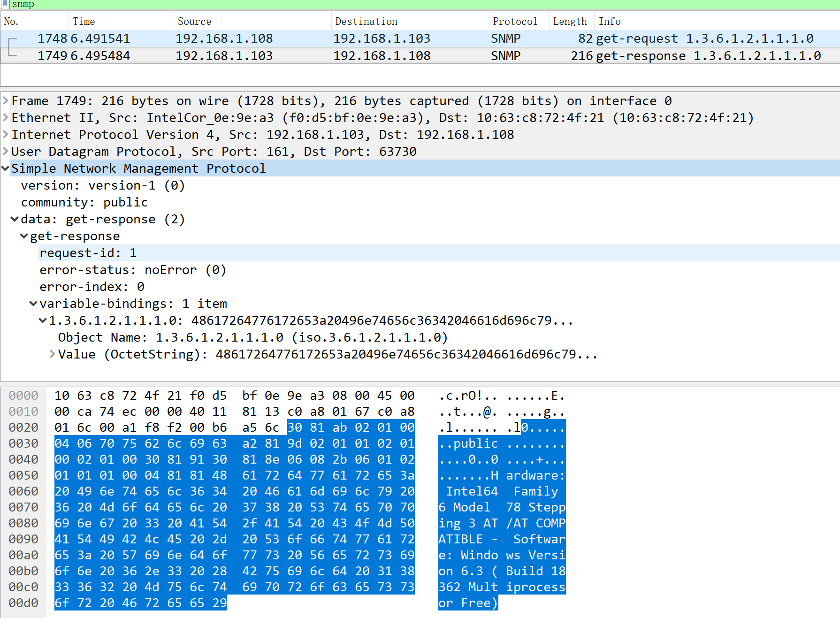Select the Value (OctetString) text line

point(328,354)
